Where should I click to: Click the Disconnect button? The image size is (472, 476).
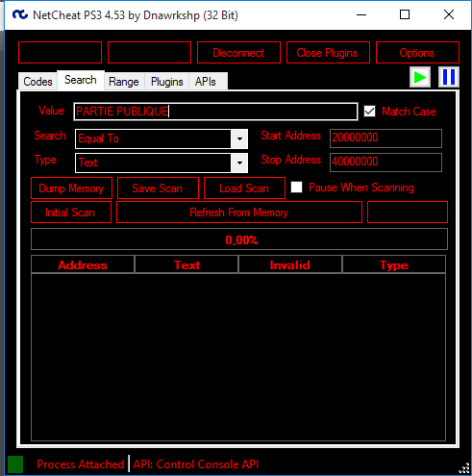pyautogui.click(x=238, y=53)
